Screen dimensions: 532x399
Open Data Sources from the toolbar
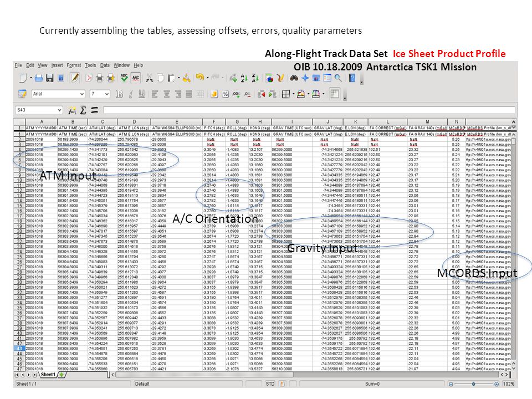pos(327,78)
